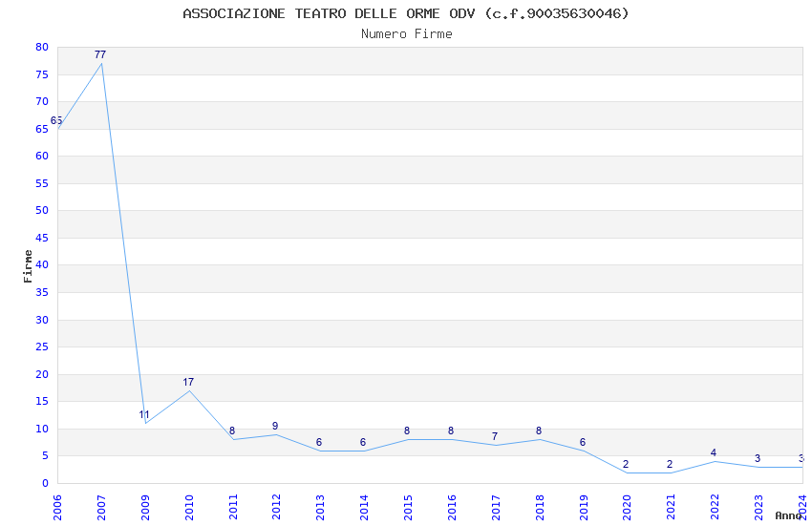Click the data point labeled 17

(189, 390)
